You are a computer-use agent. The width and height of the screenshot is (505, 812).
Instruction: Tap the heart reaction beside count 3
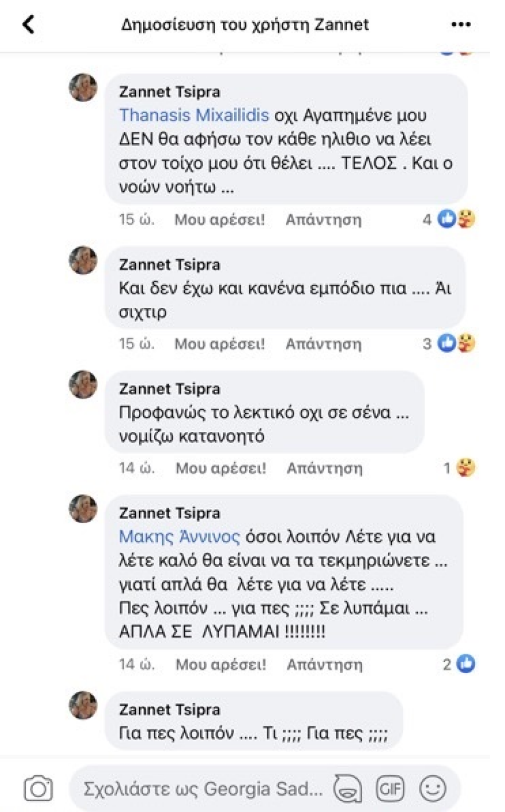click(x=468, y=343)
